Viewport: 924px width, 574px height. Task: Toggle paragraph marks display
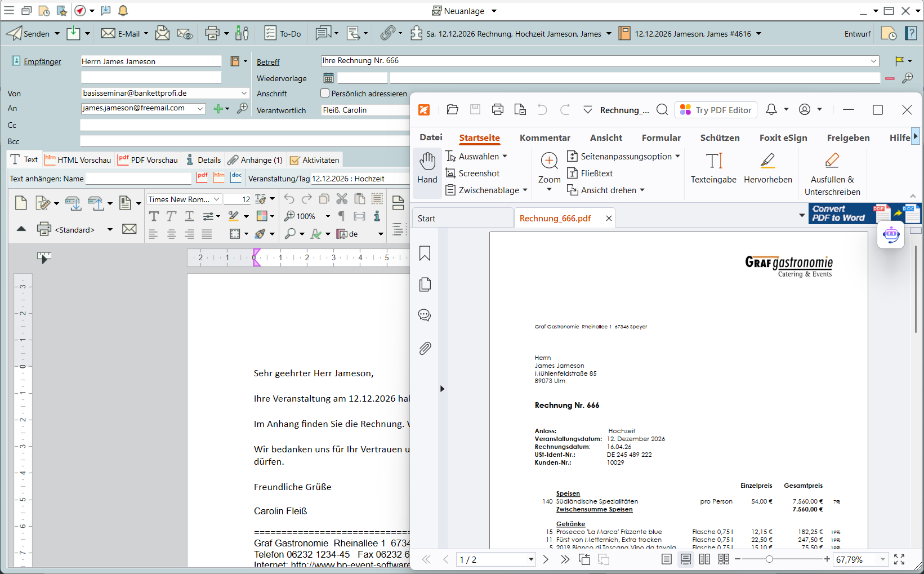pyautogui.click(x=341, y=216)
